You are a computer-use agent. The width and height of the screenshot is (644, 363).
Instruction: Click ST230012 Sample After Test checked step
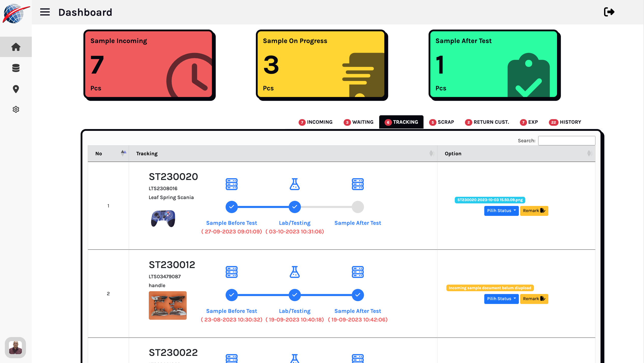click(x=358, y=295)
